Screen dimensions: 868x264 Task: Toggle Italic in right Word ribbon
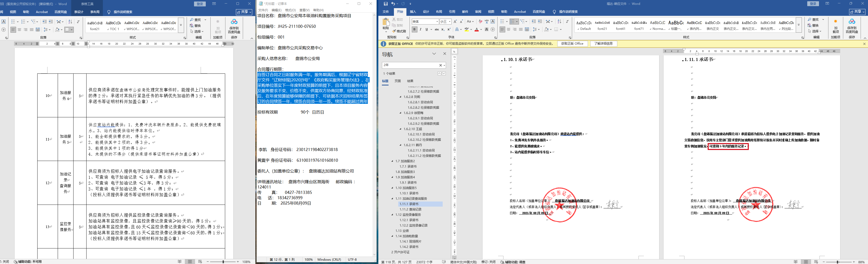point(420,30)
